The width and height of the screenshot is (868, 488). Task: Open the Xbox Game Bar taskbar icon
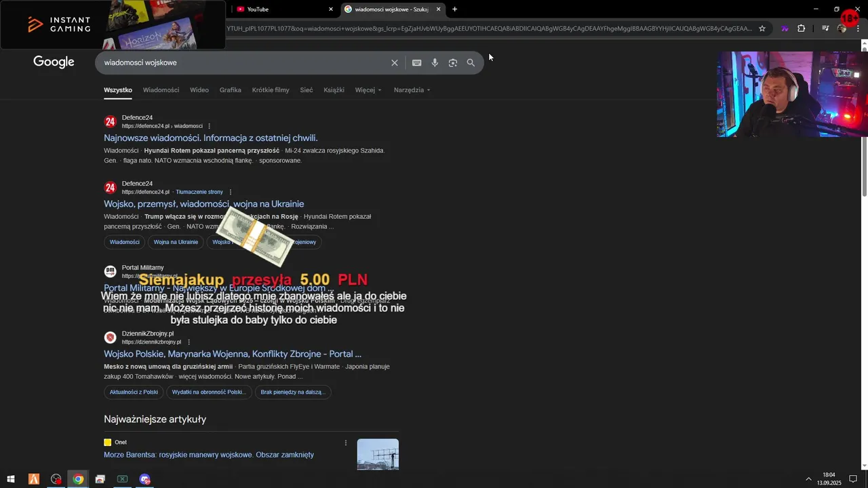tap(123, 479)
